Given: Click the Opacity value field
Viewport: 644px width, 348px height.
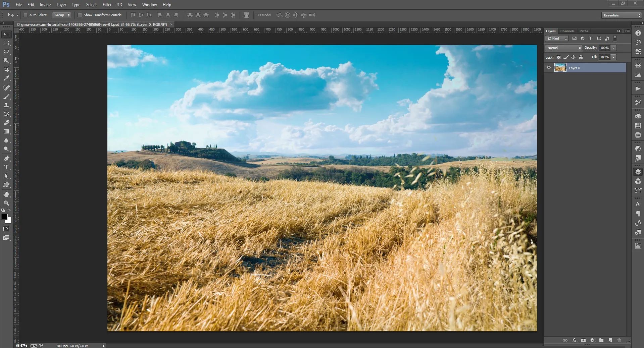Looking at the screenshot, I should 604,48.
